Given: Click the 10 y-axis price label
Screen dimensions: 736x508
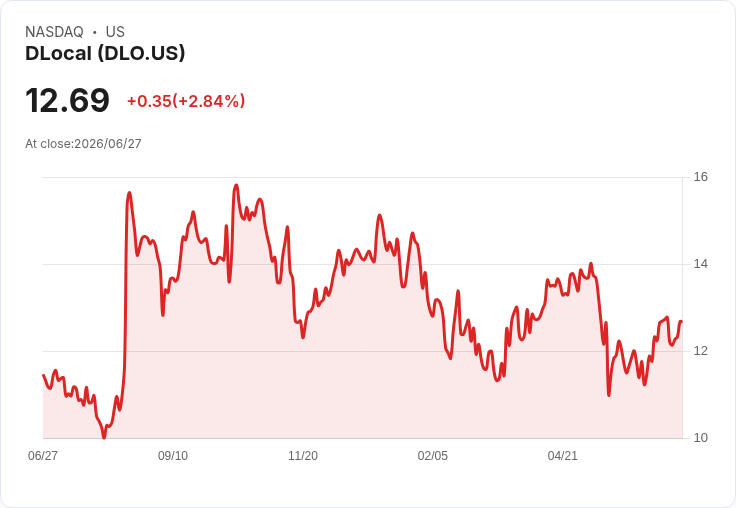Looking at the screenshot, I should point(700,438).
